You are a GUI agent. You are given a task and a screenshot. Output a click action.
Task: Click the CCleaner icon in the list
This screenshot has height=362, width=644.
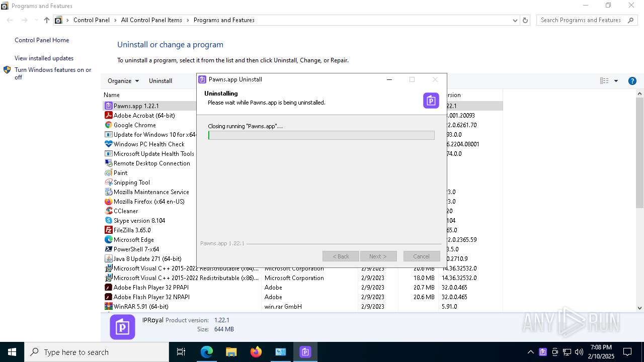click(108, 211)
